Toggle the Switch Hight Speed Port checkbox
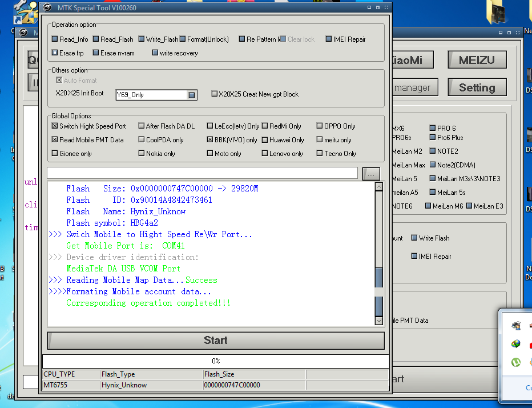532x408 pixels. [55, 126]
